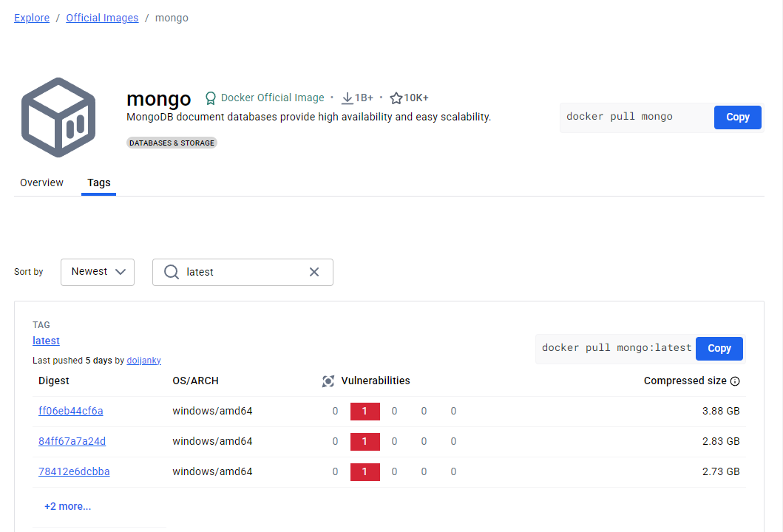The image size is (783, 532).
Task: Click the Last pushed 5 days text
Action: pos(72,361)
